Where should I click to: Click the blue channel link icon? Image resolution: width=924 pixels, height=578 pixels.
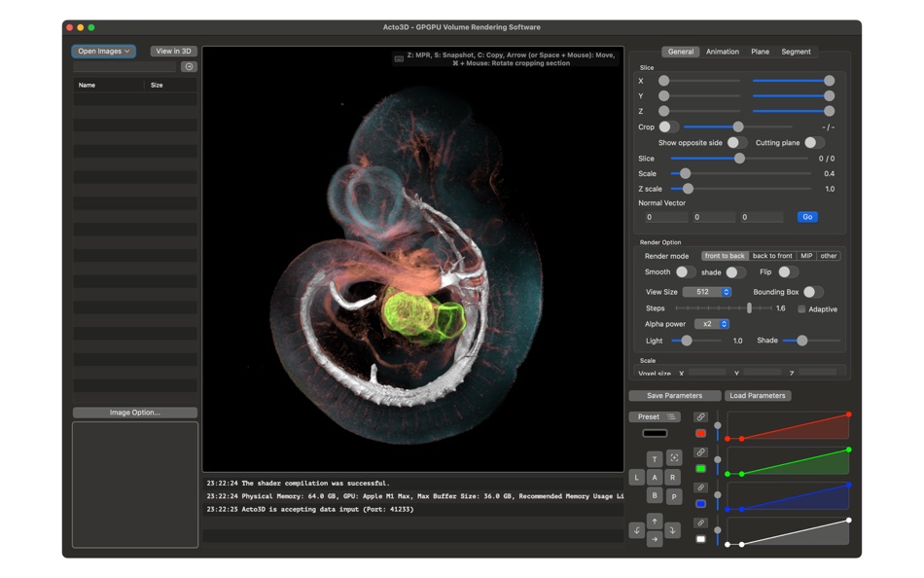tap(700, 488)
